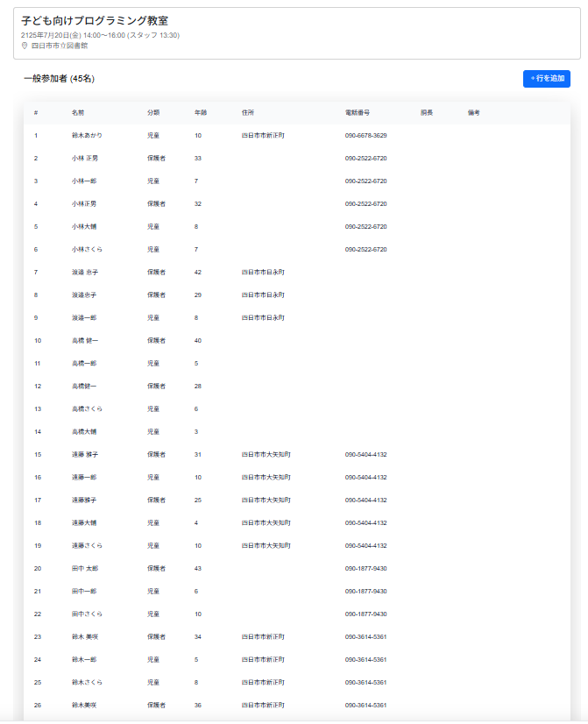Screen dimensions: 588x724
Task: Click the location pin icon beside 四日市市立図書館
Action: (25, 46)
